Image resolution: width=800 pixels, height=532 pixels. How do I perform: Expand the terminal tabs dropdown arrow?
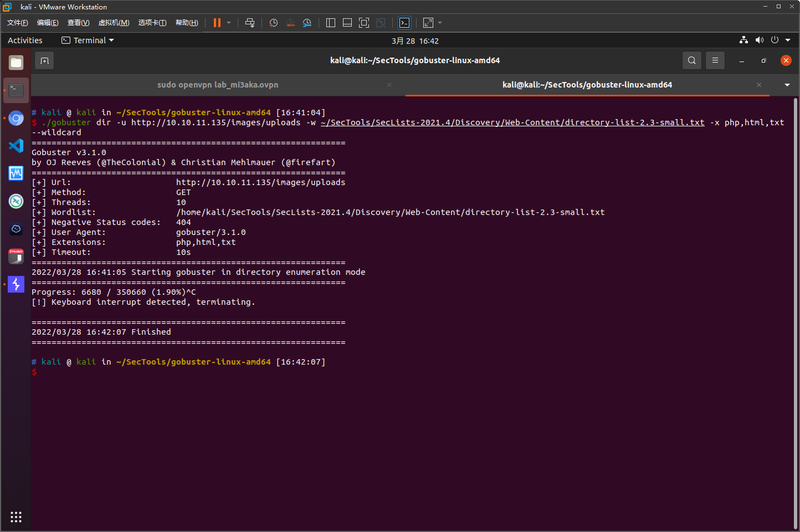787,85
